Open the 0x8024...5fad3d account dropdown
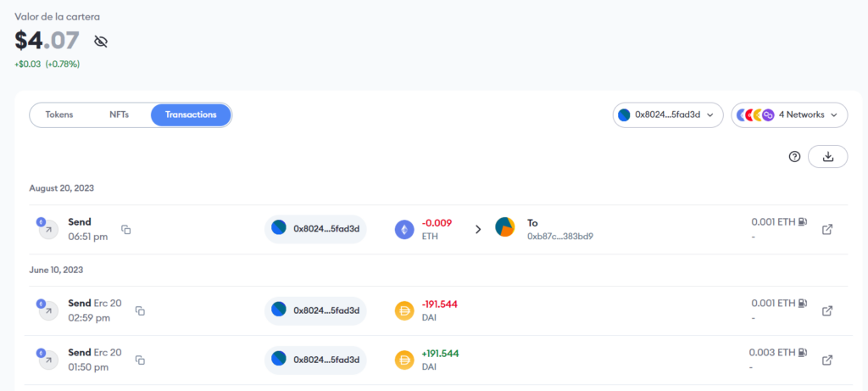 pyautogui.click(x=668, y=115)
